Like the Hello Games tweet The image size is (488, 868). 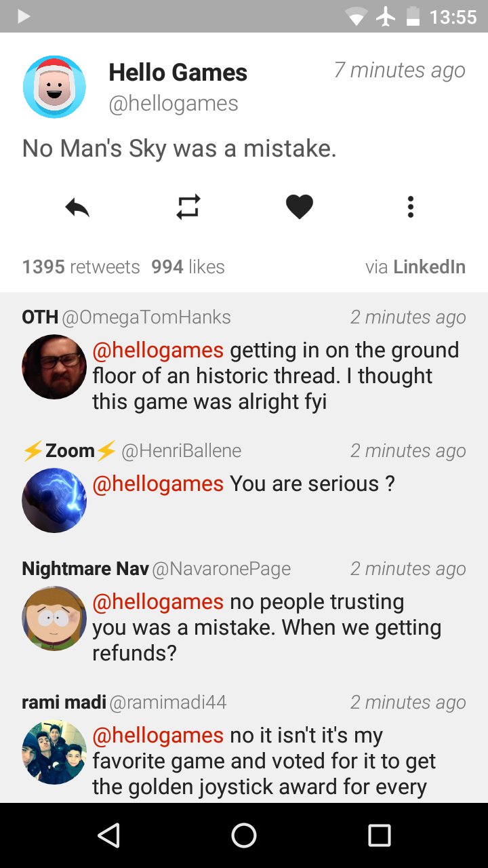[x=299, y=207]
